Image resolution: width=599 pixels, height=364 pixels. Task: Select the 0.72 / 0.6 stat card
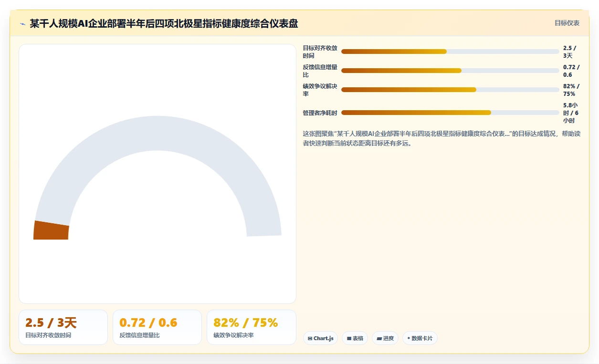pos(157,327)
